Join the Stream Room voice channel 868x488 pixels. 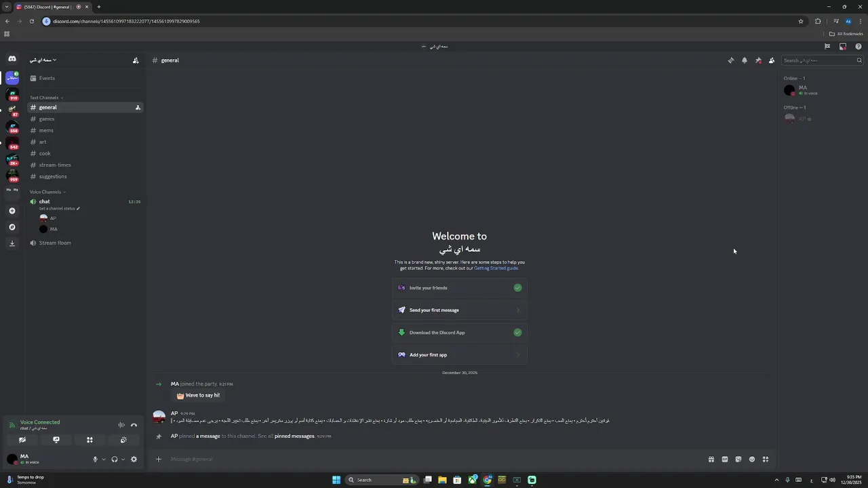(85, 243)
